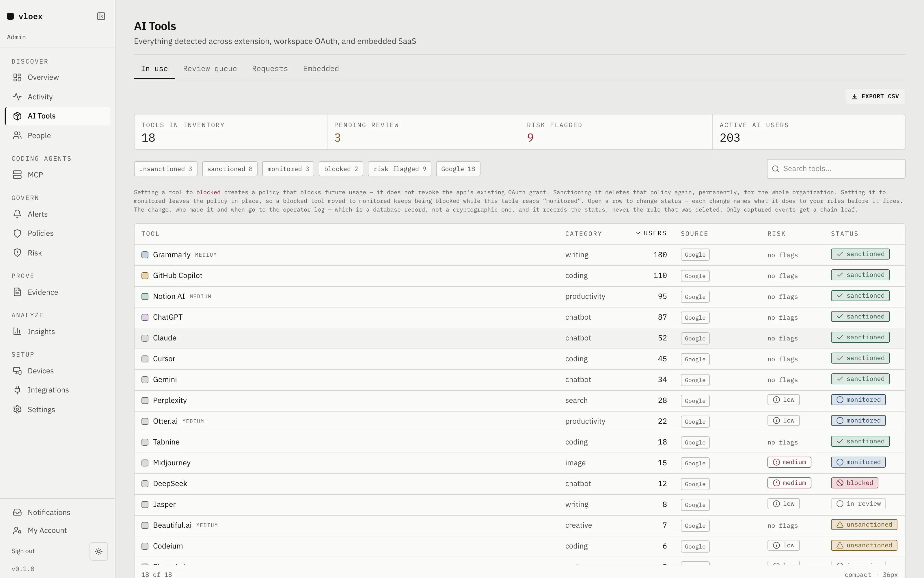Screen dimensions: 924x578
Task: Open Devices setup page
Action: coord(58,371)
